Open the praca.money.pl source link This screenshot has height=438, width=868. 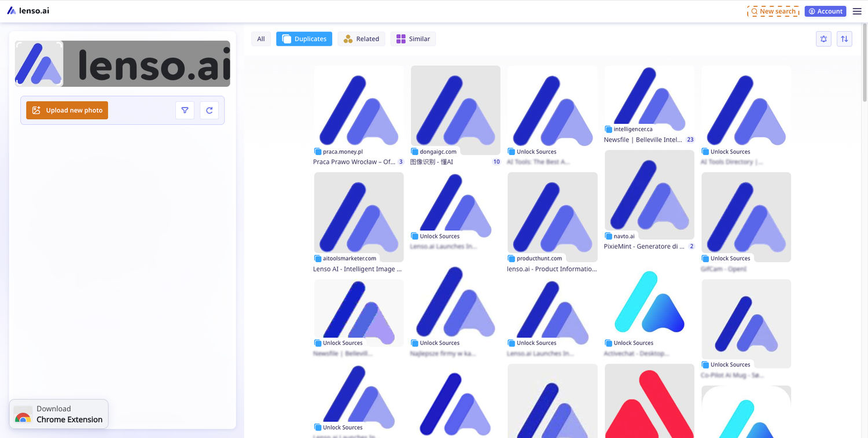pyautogui.click(x=343, y=152)
